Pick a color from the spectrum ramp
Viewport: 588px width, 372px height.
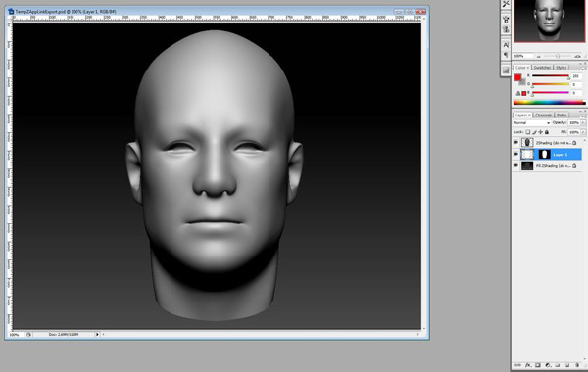549,102
